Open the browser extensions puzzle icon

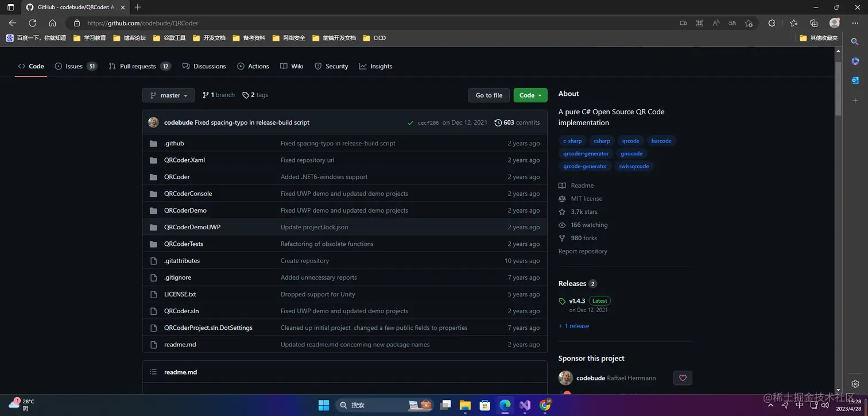[x=772, y=23]
